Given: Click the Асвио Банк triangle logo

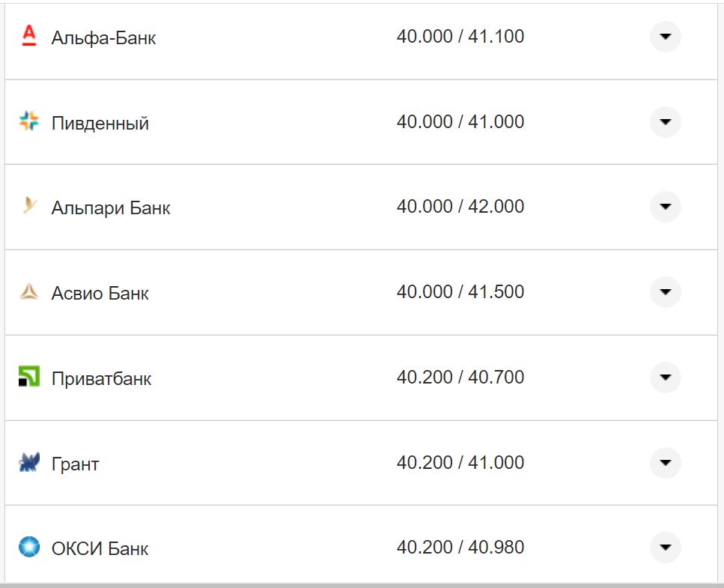Looking at the screenshot, I should pos(28,292).
